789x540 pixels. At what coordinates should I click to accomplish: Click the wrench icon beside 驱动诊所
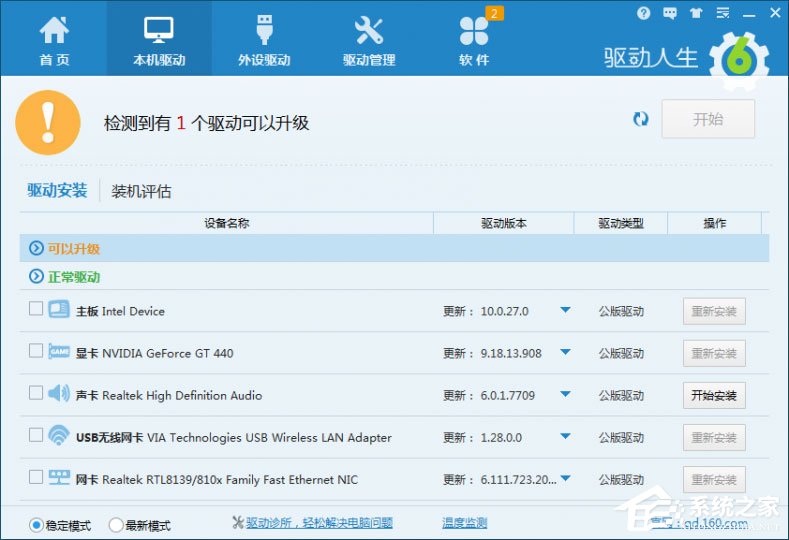(x=238, y=522)
